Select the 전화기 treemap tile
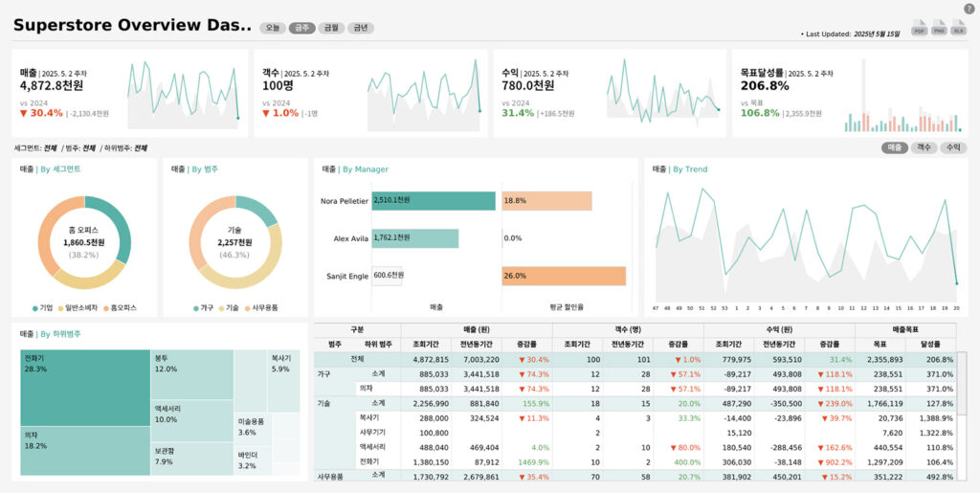This screenshot has height=493, width=980. coord(84,388)
